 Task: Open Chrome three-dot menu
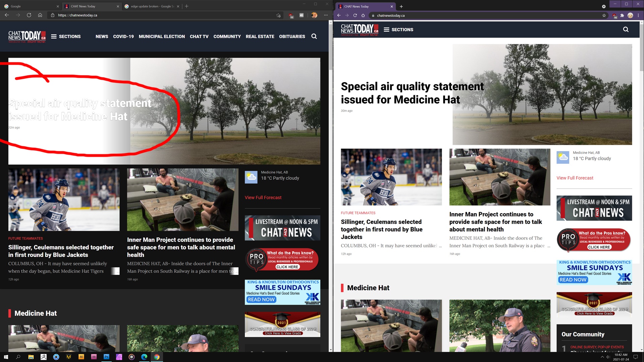point(638,15)
